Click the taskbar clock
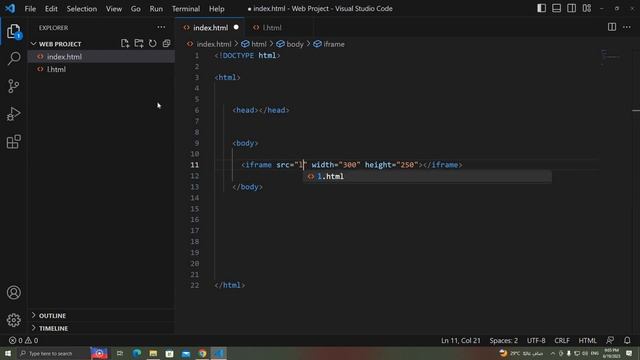This screenshot has height=360, width=640. point(611,353)
